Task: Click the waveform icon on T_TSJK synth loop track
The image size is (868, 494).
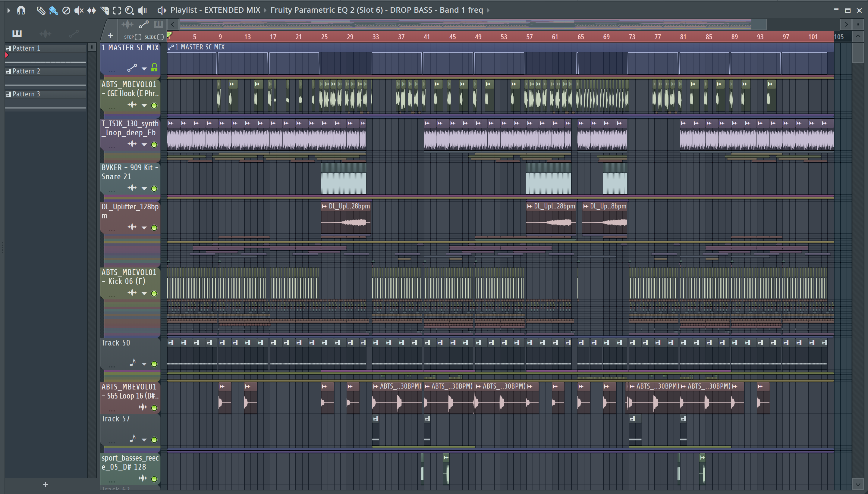Action: (x=132, y=144)
